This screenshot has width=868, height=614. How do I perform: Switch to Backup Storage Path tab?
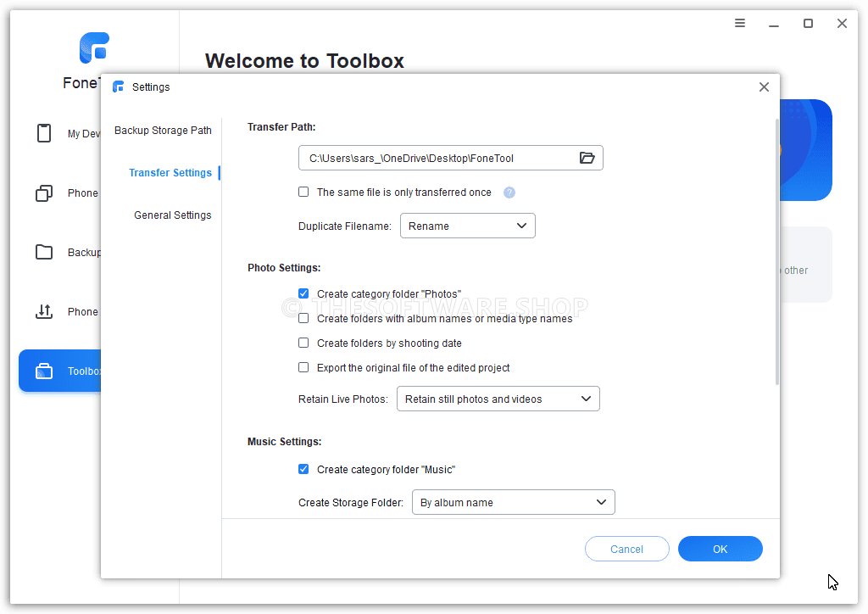click(163, 131)
